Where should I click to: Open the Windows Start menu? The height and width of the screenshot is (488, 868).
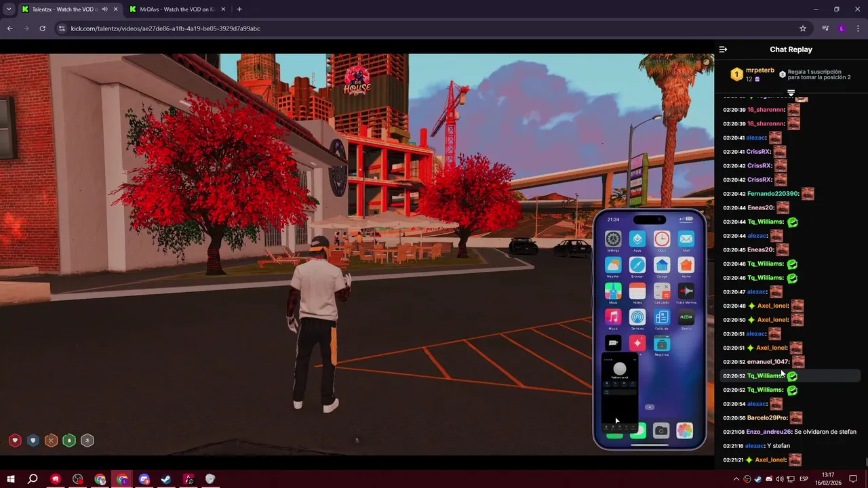[x=10, y=479]
